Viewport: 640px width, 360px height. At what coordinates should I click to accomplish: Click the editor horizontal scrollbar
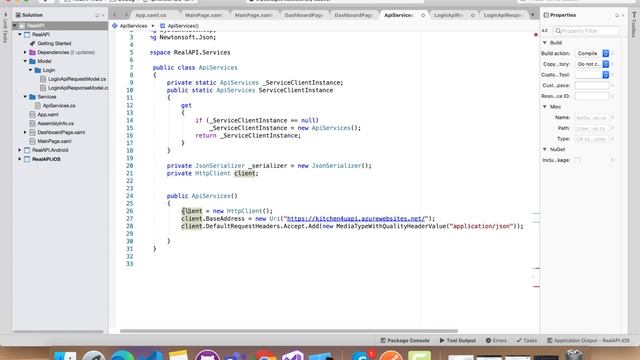pyautogui.click(x=289, y=331)
